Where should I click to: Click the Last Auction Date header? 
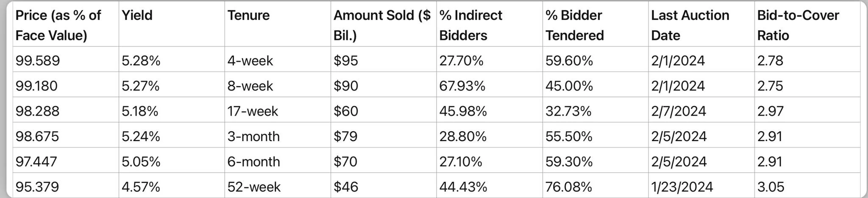[690, 25]
